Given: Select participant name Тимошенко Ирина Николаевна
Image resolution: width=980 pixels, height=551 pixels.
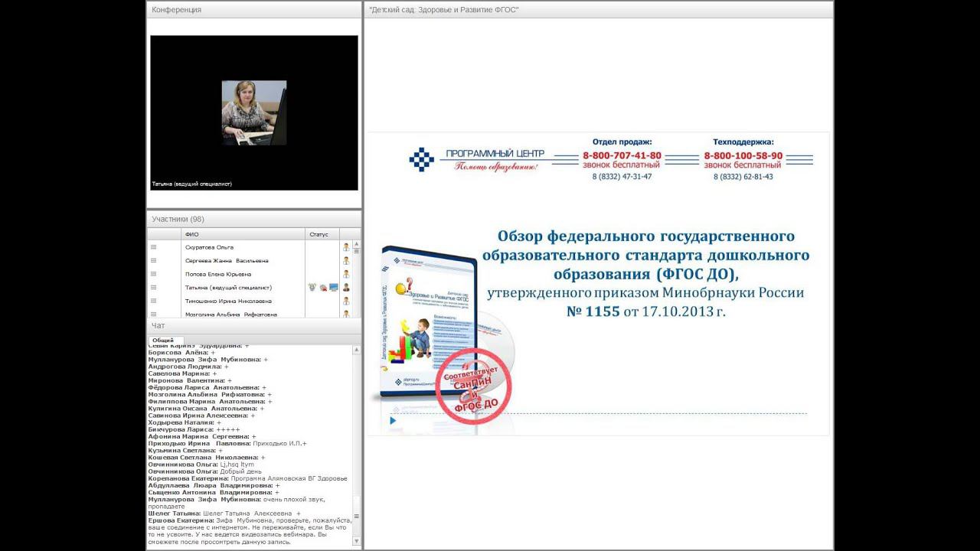Looking at the screenshot, I should click(x=229, y=301).
